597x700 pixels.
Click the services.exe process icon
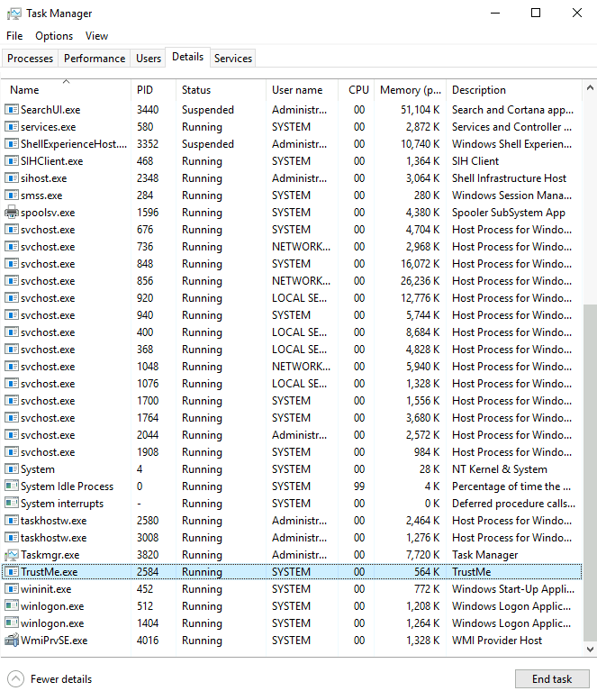pyautogui.click(x=12, y=127)
